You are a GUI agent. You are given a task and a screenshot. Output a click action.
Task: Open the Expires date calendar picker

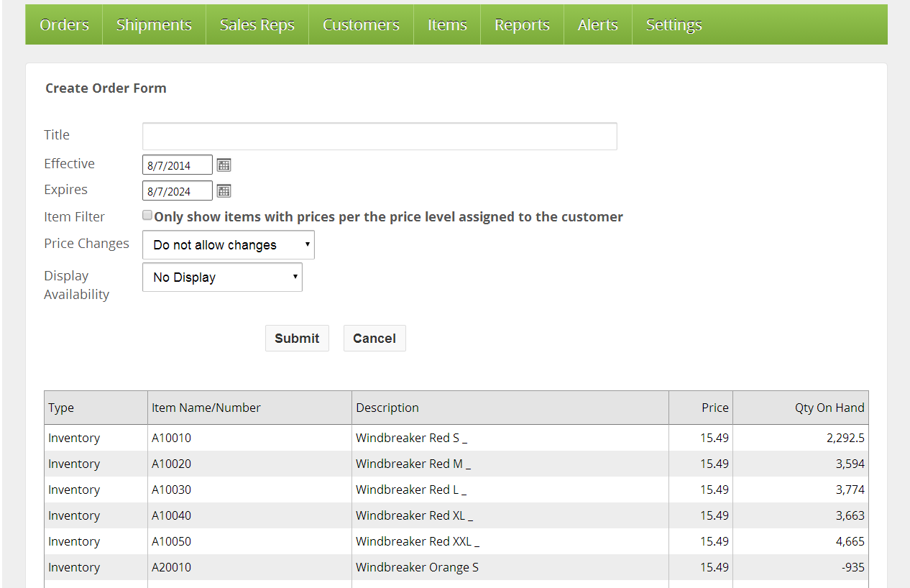click(x=224, y=191)
